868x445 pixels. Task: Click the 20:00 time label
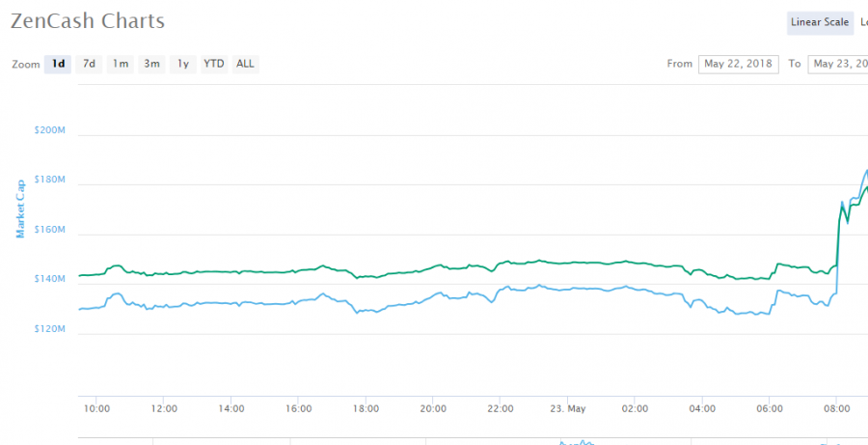433,409
